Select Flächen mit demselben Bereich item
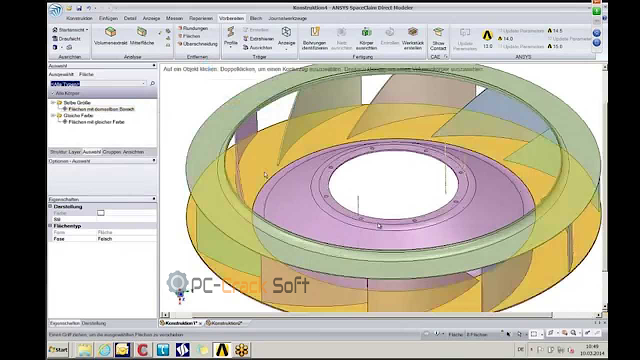Image resolution: width=640 pixels, height=360 pixels. pyautogui.click(x=101, y=109)
